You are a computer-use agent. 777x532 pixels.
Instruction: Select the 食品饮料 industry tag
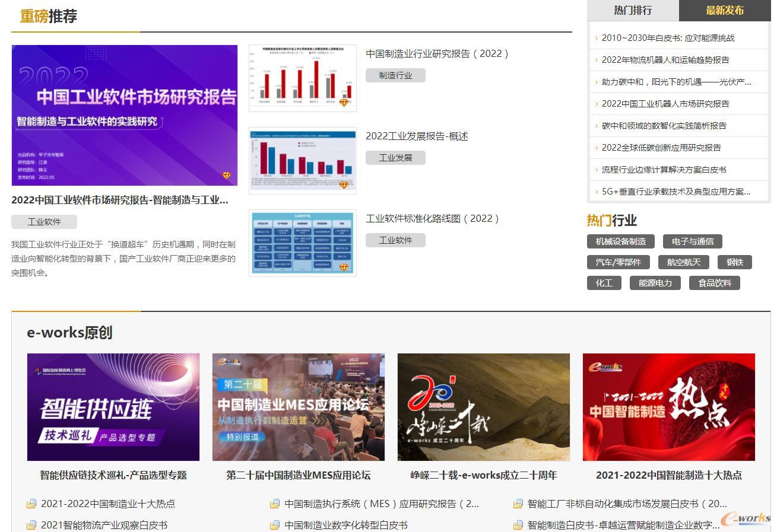(x=715, y=283)
